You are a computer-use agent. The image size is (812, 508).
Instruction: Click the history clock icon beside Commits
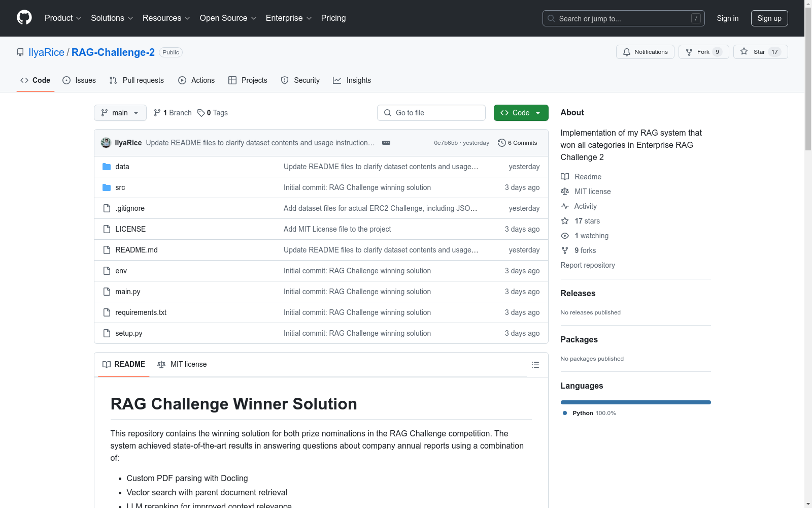coord(502,143)
